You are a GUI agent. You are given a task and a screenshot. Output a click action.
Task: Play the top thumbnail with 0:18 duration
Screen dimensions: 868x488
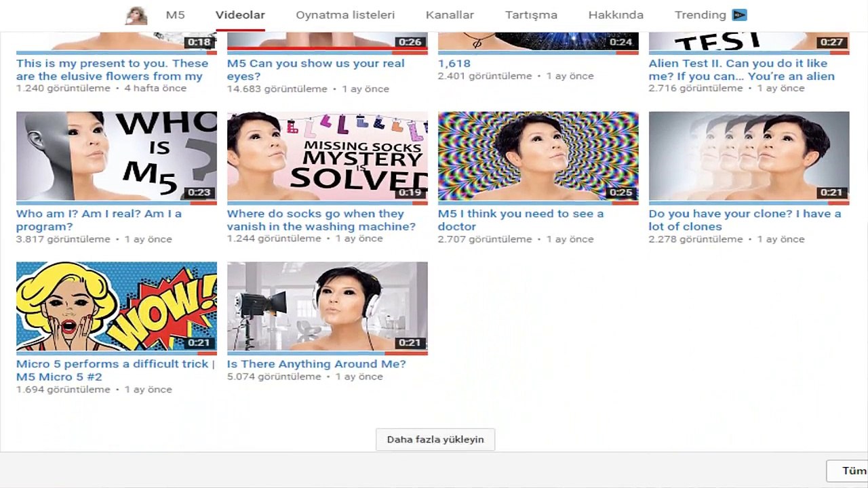click(117, 41)
